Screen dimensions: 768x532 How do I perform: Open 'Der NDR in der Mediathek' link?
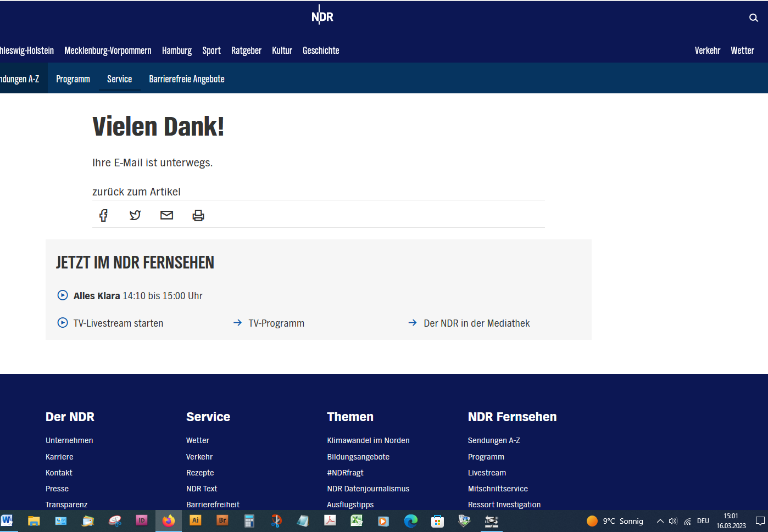point(476,323)
